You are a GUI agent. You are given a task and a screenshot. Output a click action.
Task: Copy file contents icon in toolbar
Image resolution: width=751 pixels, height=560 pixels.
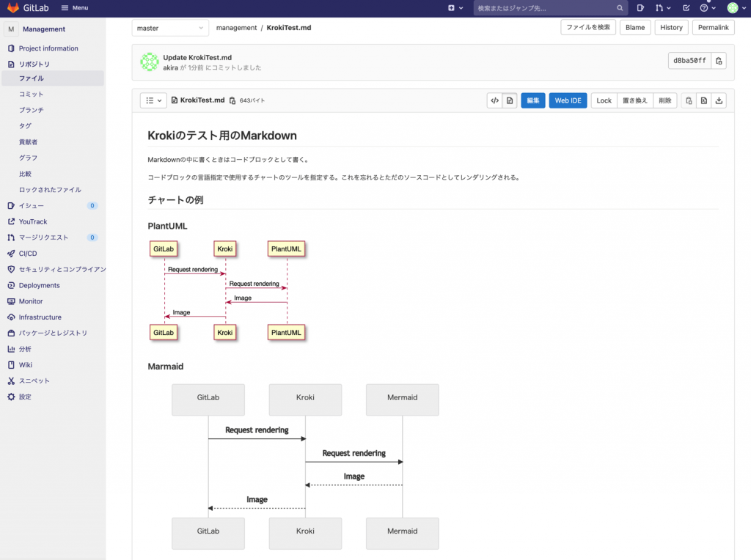click(x=689, y=100)
